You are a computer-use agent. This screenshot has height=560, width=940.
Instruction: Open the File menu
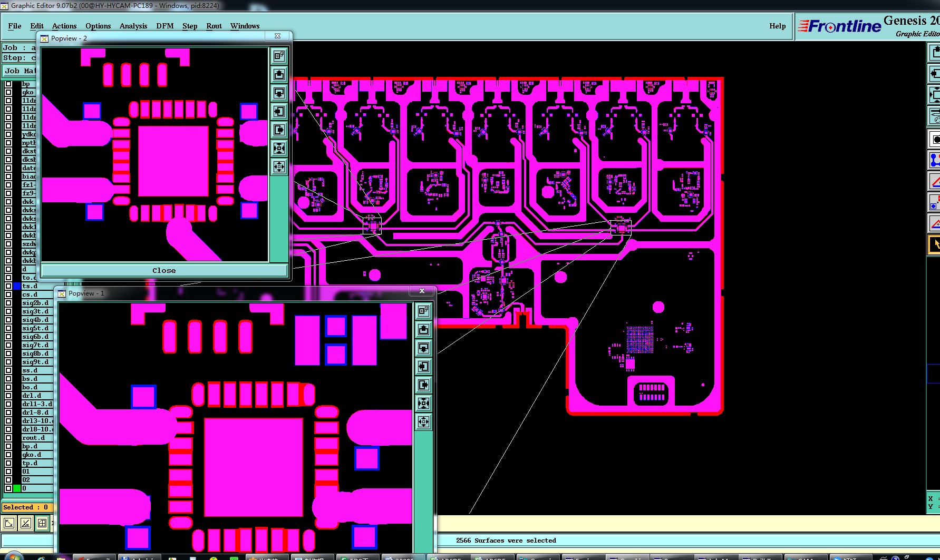15,26
